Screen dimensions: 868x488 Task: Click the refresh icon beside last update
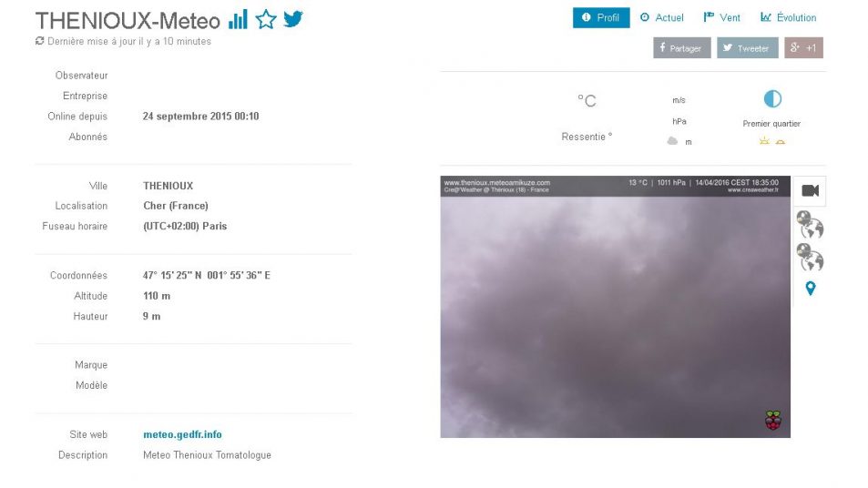(39, 41)
